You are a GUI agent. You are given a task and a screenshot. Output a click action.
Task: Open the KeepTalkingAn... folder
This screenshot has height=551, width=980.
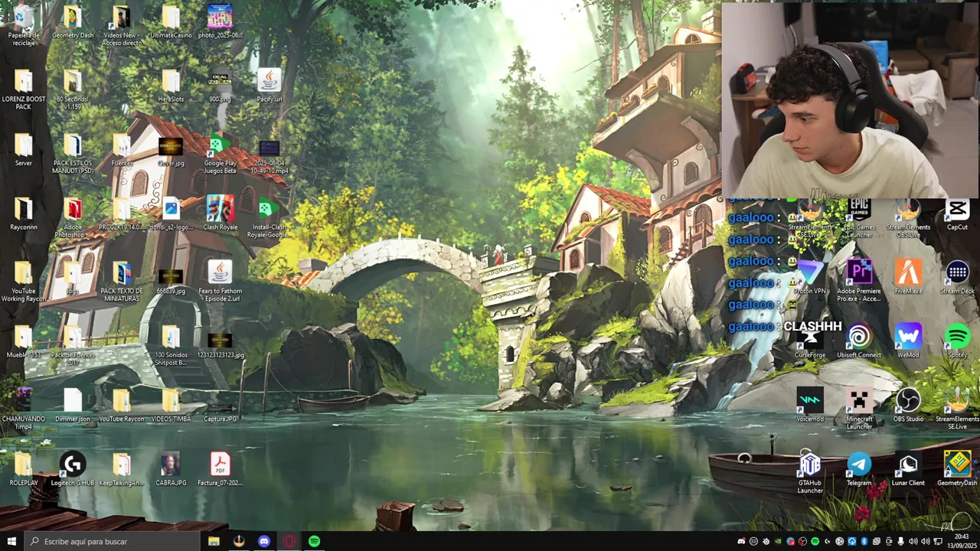[122, 469]
